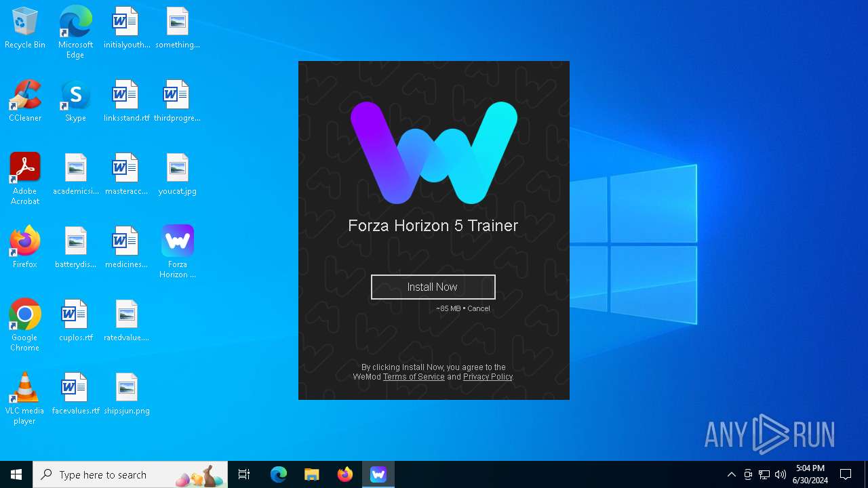Open the WeMod Privacy Policy link
868x488 pixels.
pos(488,377)
